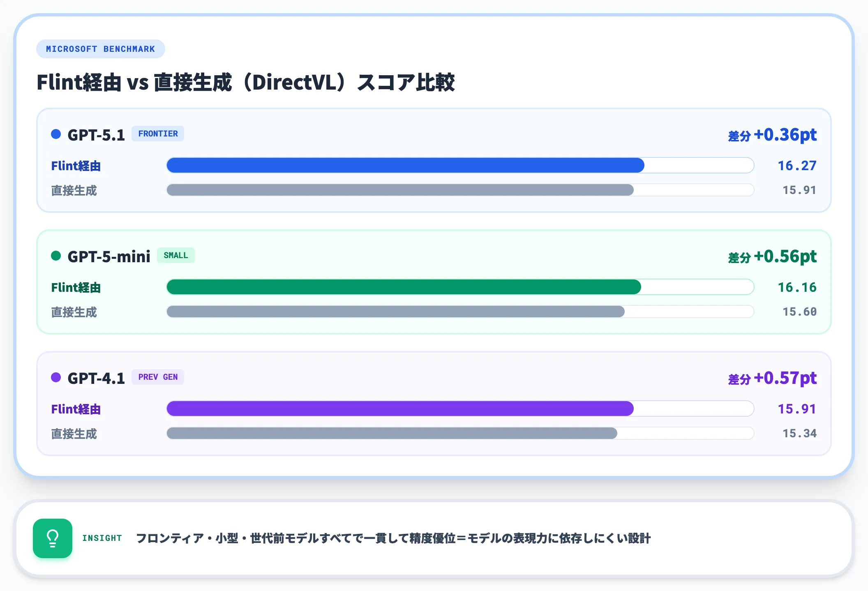Click the '差分 +0.56pt' difference label
Viewport: 868px width, 591px height.
pyautogui.click(x=772, y=256)
